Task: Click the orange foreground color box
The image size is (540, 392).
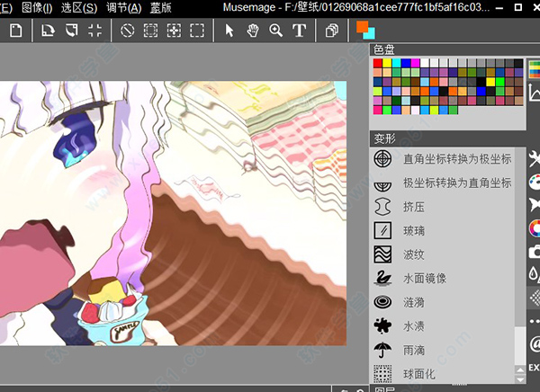Action: coord(362,26)
